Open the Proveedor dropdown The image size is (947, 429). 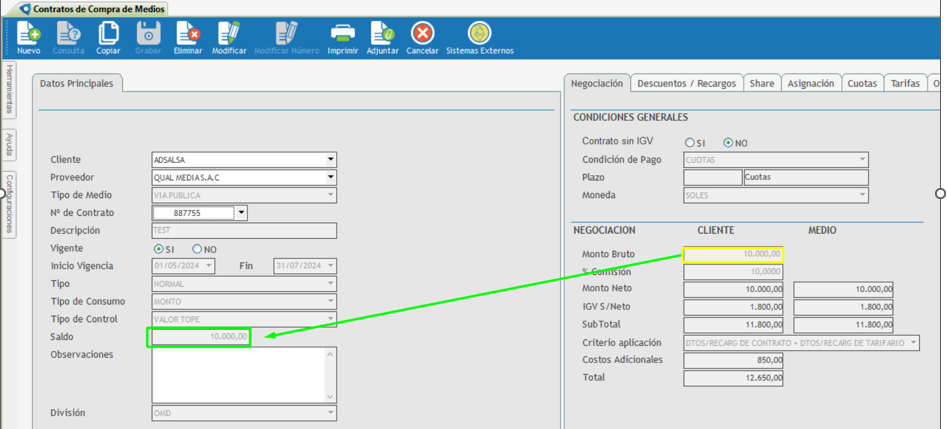coord(330,178)
